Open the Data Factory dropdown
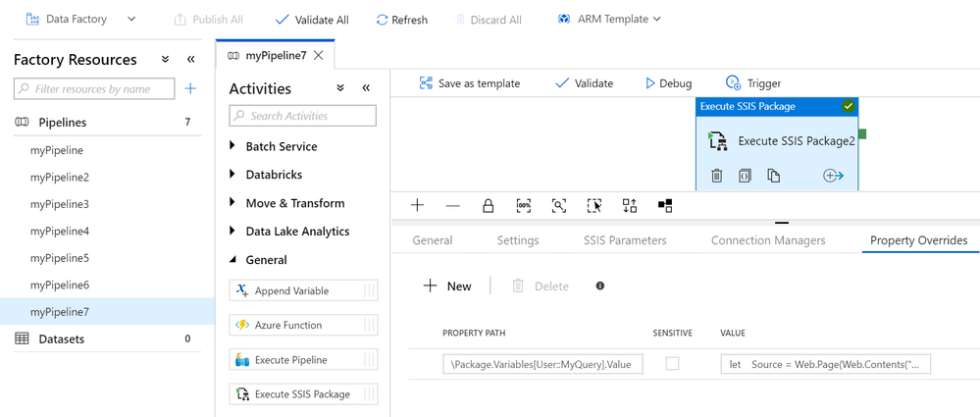The width and height of the screenshot is (980, 417). click(x=80, y=20)
